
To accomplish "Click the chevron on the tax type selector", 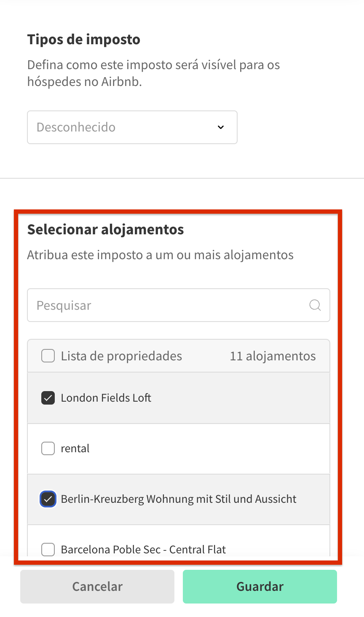I will coord(220,127).
